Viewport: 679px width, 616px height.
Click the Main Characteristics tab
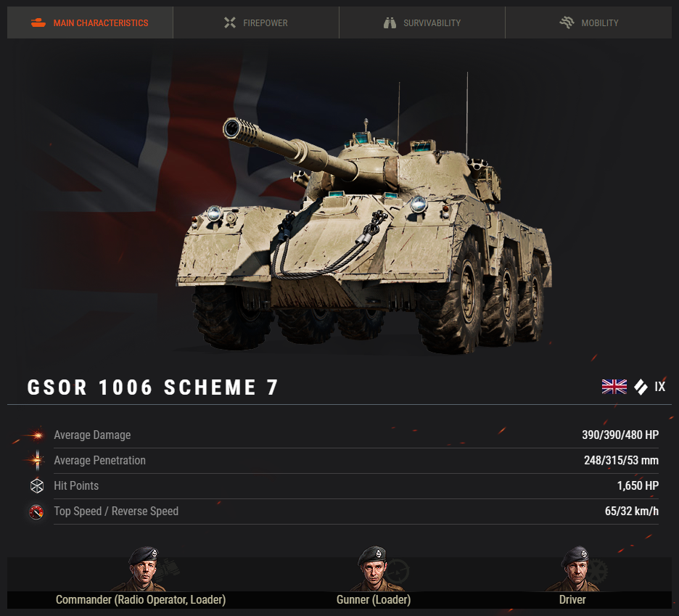pos(90,22)
